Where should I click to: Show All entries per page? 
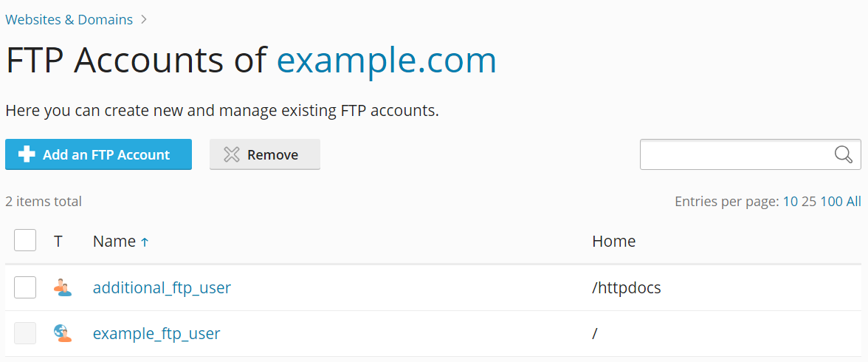tap(853, 201)
